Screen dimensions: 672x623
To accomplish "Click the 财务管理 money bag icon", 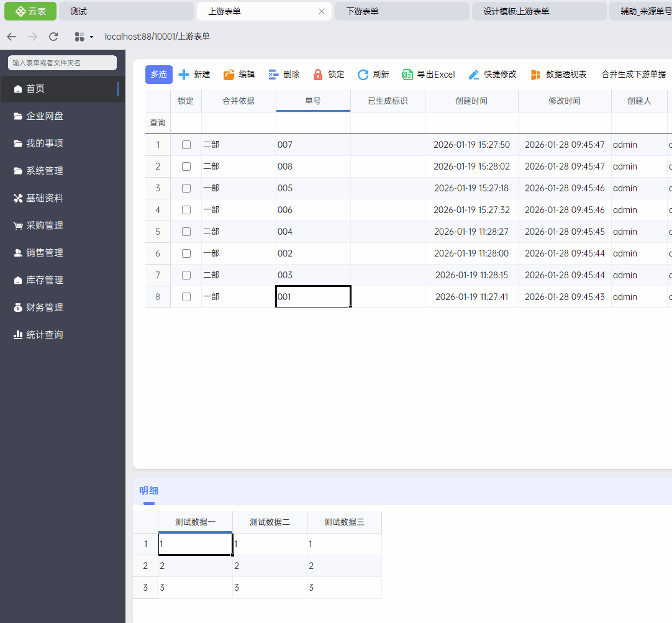I will (x=17, y=307).
